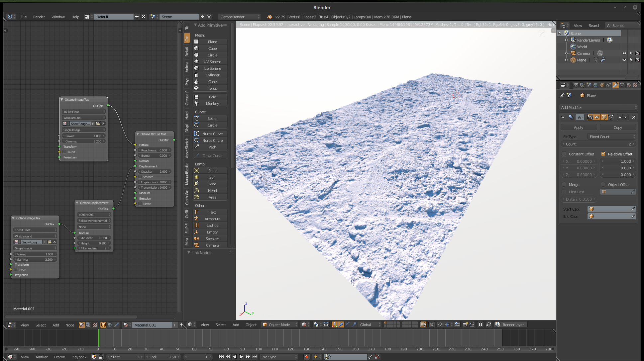Open the Fit Type Fixed Count dropdown

(x=611, y=137)
